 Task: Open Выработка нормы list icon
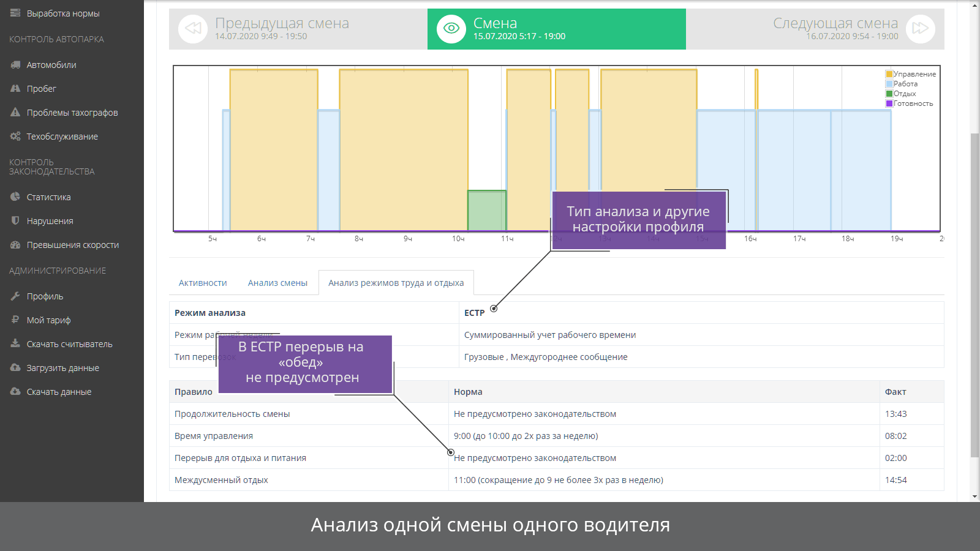click(15, 13)
